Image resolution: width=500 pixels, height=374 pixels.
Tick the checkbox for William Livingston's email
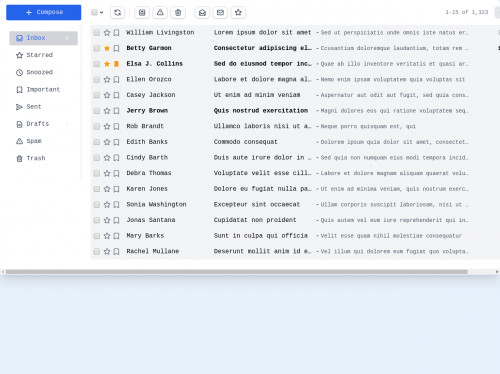(x=97, y=33)
